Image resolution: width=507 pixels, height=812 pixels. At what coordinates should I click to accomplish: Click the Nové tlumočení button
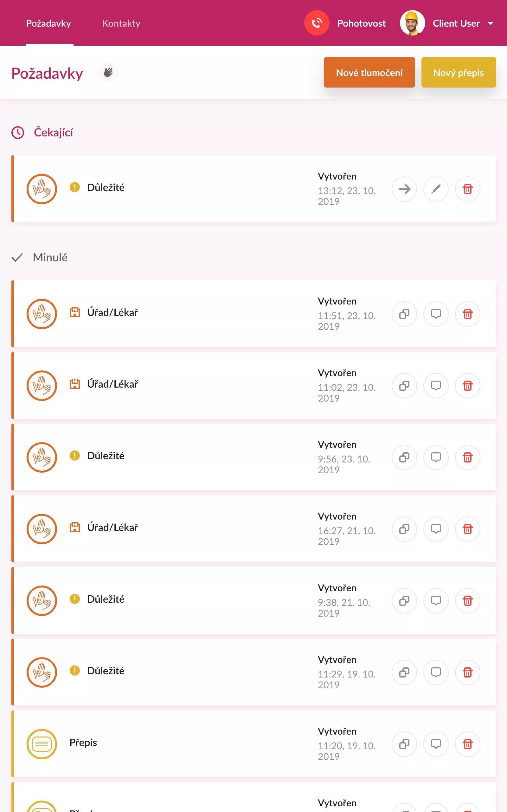369,72
